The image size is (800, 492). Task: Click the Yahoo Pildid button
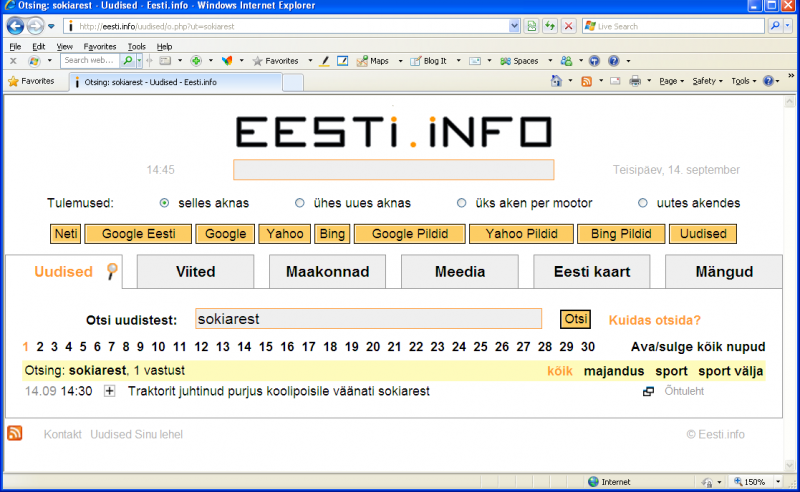(x=521, y=234)
